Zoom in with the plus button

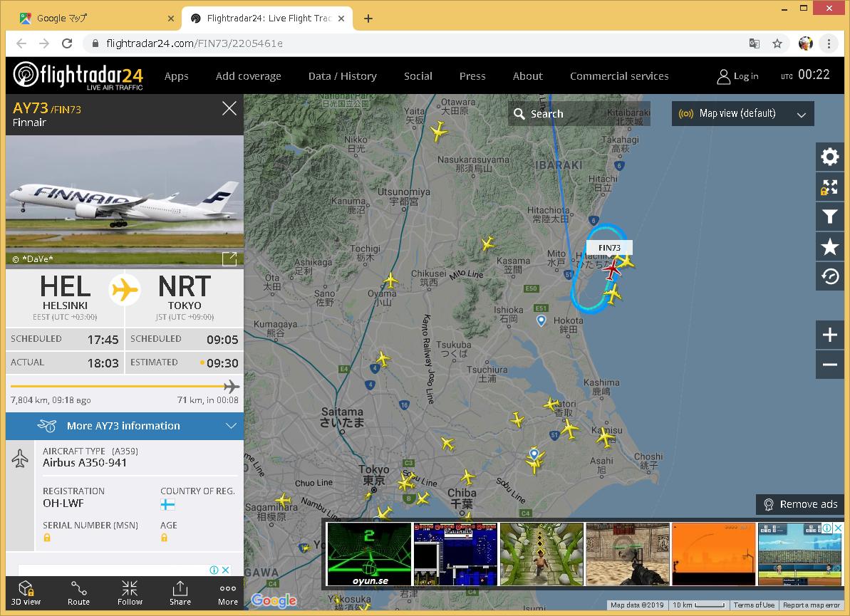point(829,335)
